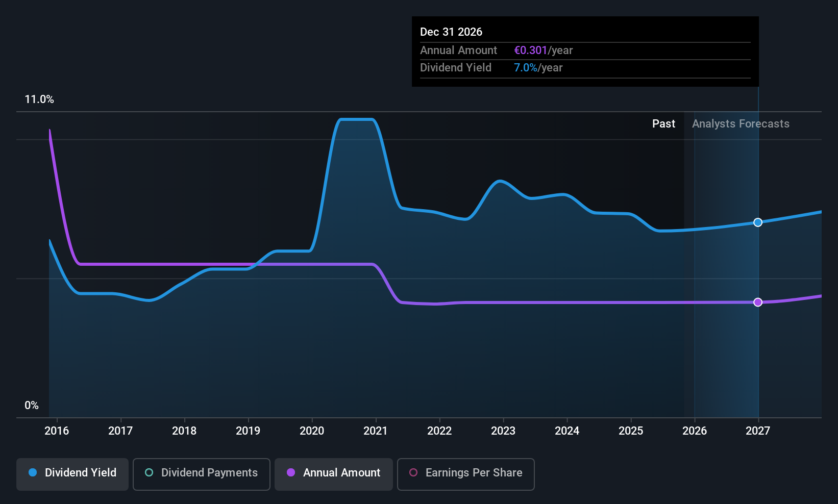Screen dimensions: 838x504
Task: Select the purple Annual Amount data point marker
Action: pyautogui.click(x=758, y=302)
